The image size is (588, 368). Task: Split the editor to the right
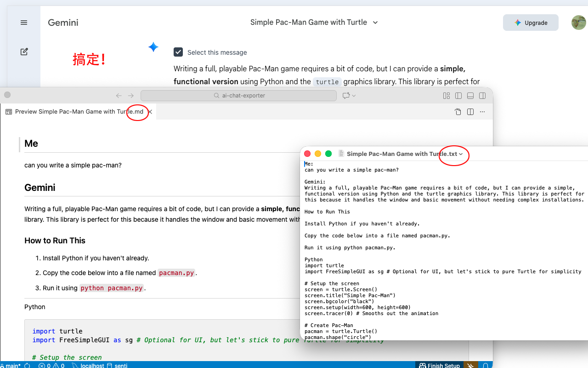coord(470,112)
